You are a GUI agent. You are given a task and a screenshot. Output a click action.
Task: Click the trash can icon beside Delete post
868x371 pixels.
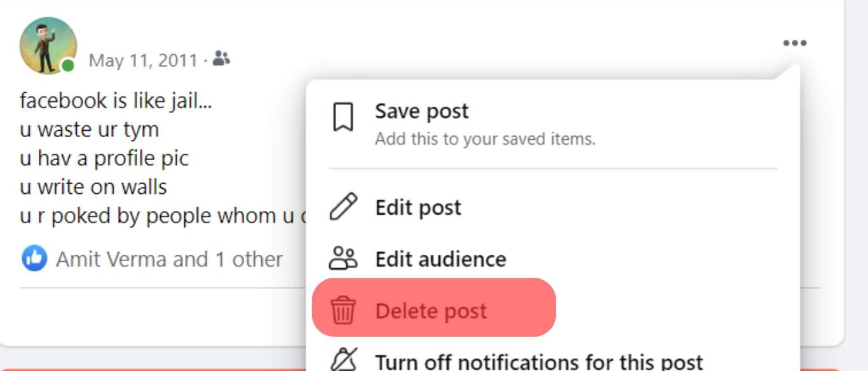click(343, 311)
